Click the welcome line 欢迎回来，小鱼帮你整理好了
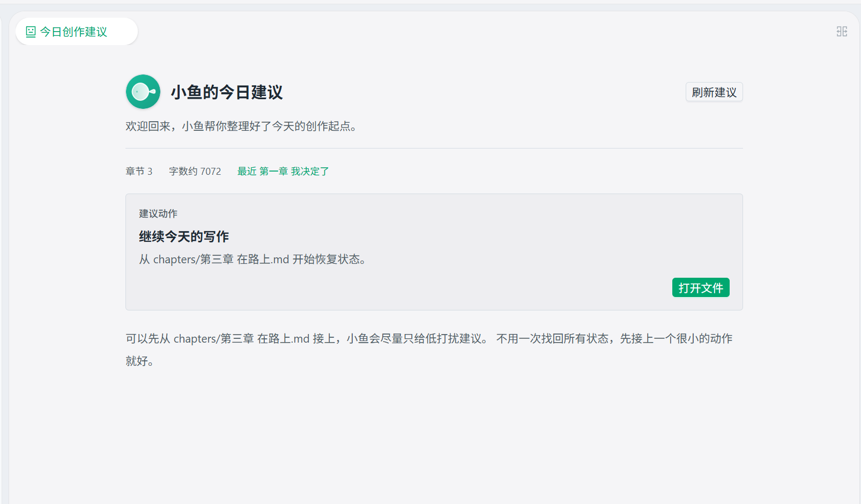 [x=241, y=126]
